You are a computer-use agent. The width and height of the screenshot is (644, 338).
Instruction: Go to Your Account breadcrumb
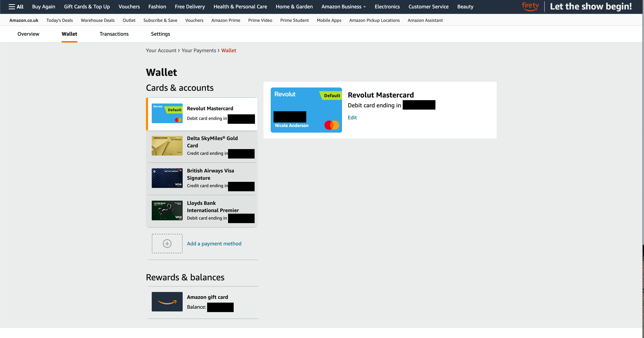tap(161, 51)
